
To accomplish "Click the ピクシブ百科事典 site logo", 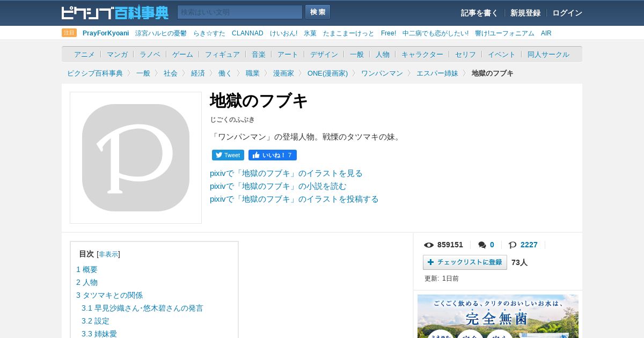I will (x=115, y=12).
